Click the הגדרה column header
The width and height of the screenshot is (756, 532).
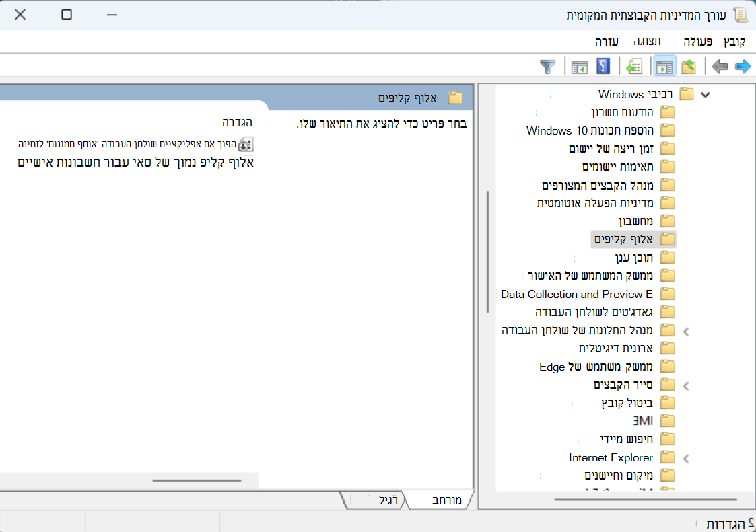coord(237,122)
